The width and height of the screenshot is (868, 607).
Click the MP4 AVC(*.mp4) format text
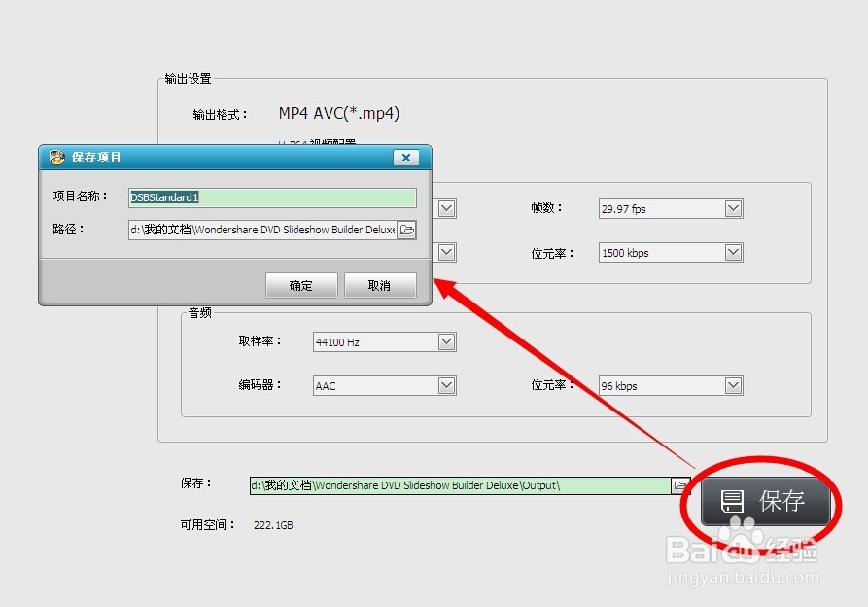[339, 113]
